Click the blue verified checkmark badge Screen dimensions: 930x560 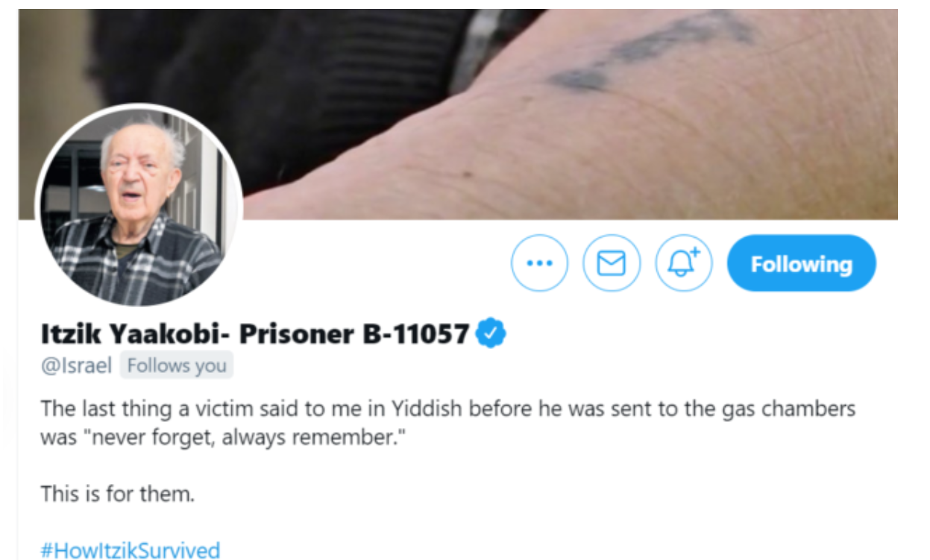click(x=491, y=333)
